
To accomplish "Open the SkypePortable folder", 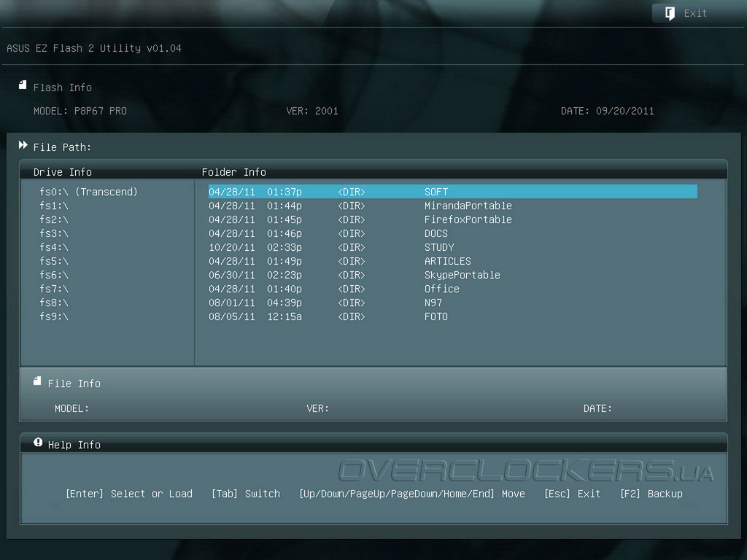I will point(452,275).
